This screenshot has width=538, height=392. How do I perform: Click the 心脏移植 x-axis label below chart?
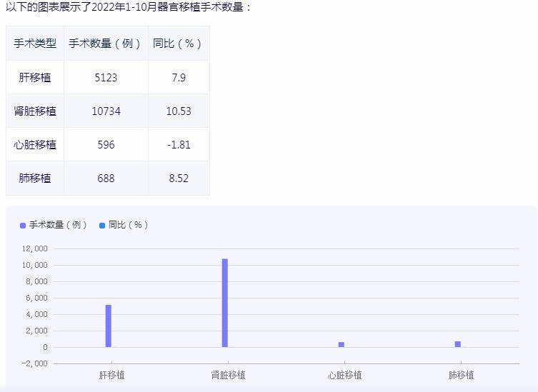point(345,375)
